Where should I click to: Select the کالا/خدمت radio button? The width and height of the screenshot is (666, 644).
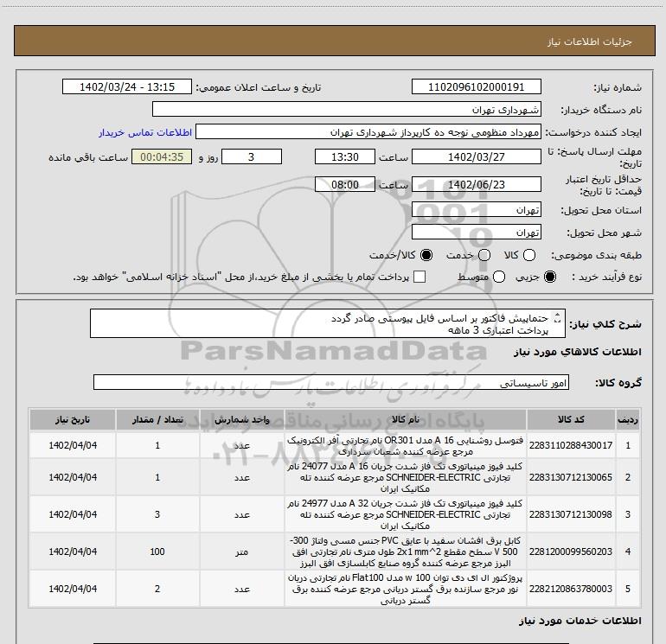click(426, 255)
